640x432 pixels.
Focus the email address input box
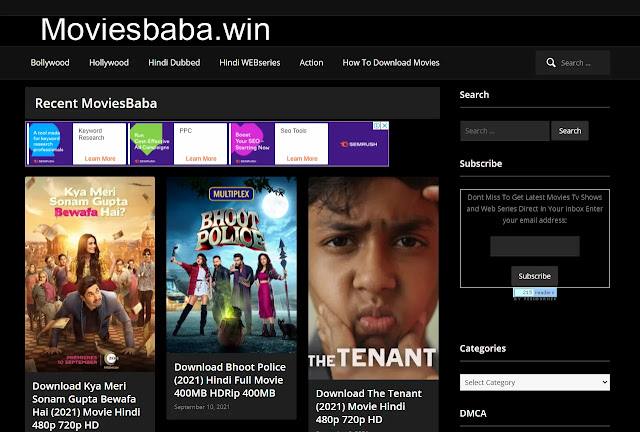tap(535, 246)
